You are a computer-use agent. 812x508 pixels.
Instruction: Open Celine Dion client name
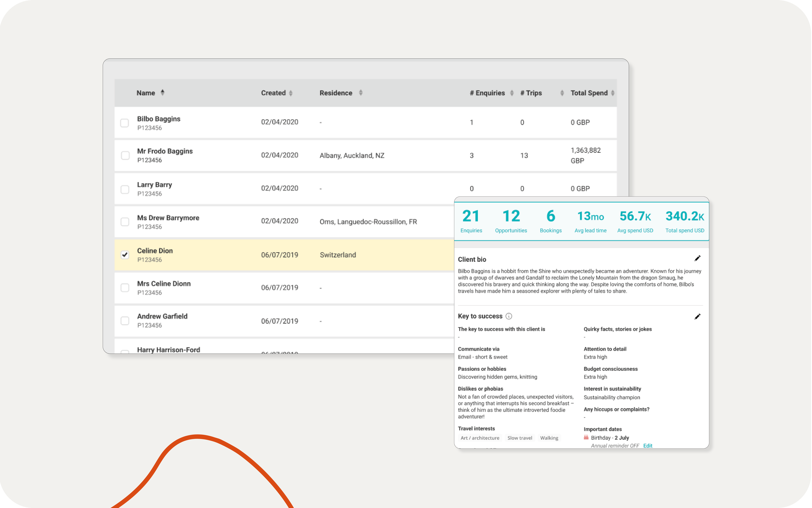point(155,251)
